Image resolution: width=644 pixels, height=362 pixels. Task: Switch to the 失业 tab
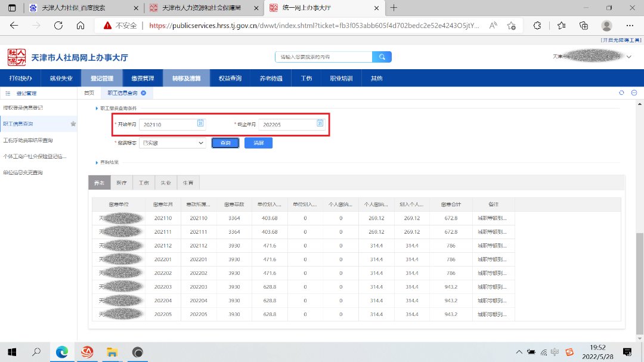[x=165, y=182]
